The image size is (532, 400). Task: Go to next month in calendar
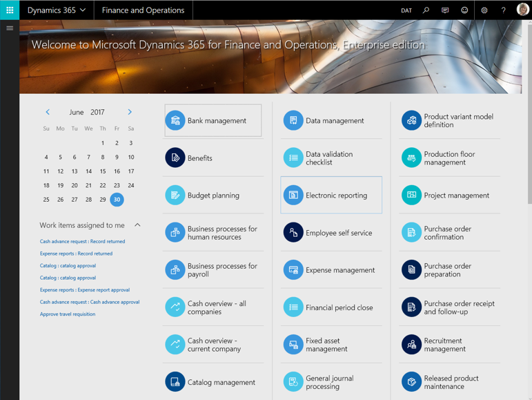(x=130, y=112)
